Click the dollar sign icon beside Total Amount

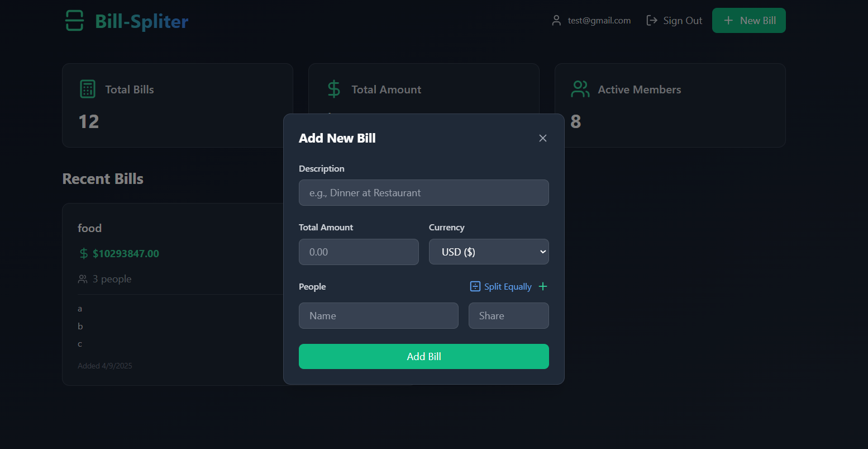333,88
